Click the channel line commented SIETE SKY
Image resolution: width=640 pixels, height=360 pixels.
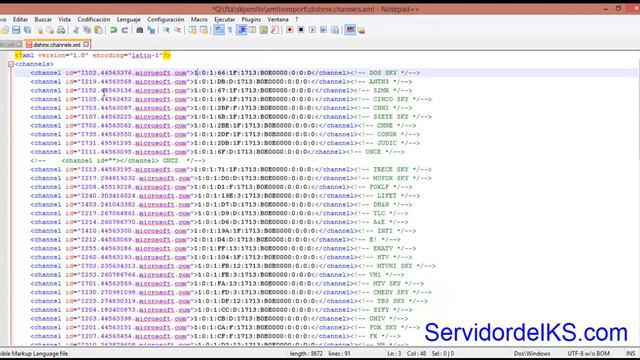click(231, 117)
